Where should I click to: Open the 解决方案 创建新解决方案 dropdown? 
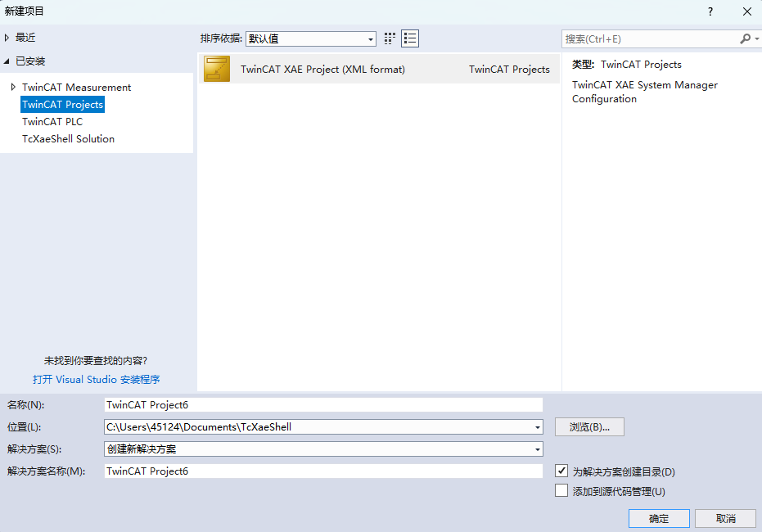(x=538, y=449)
